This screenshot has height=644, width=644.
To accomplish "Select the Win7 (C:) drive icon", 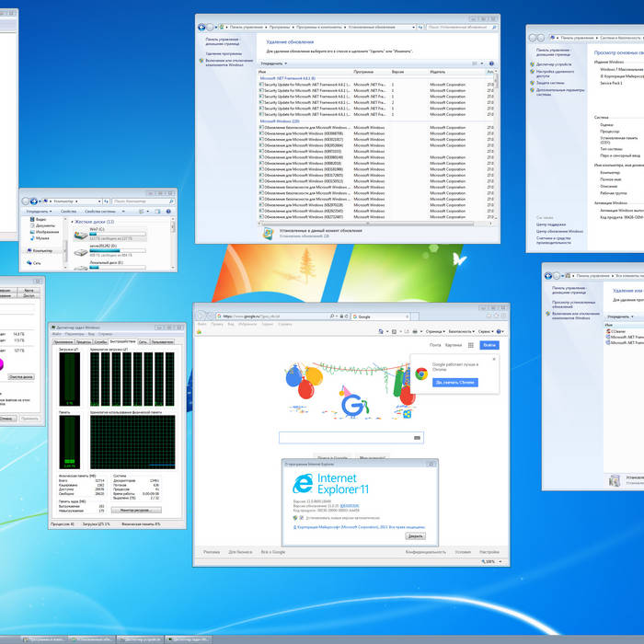I will 81,235.
